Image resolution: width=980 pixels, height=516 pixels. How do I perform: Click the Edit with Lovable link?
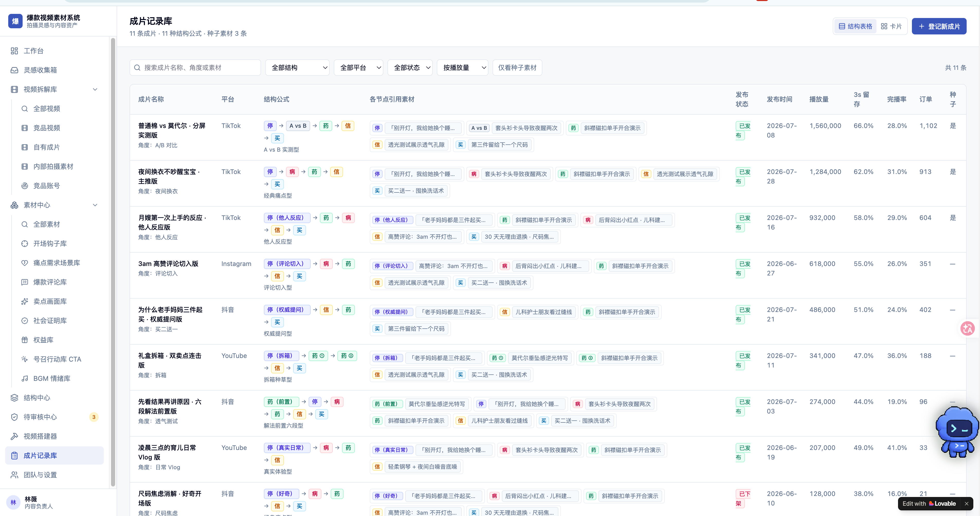click(x=929, y=503)
